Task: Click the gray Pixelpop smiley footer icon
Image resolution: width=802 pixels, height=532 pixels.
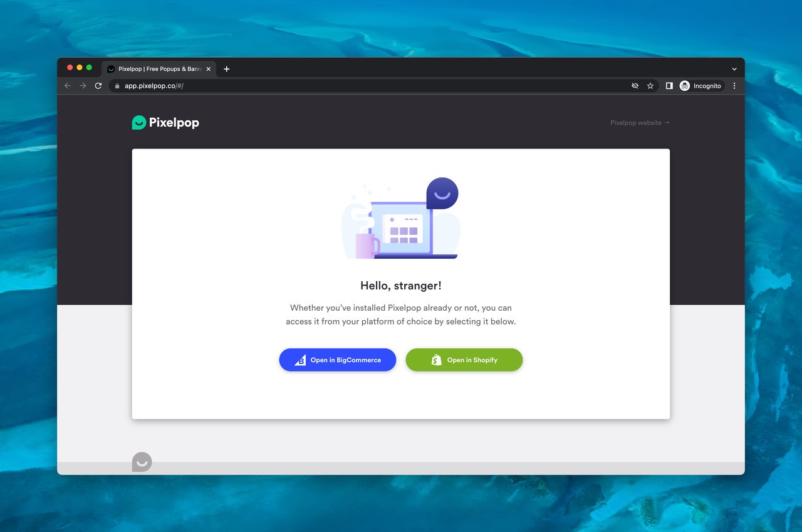Action: click(x=142, y=462)
